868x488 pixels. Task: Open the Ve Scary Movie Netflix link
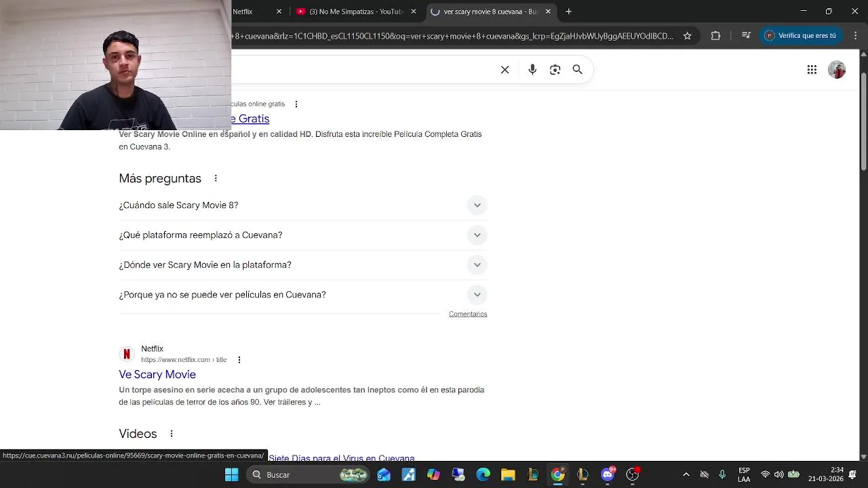(x=157, y=374)
